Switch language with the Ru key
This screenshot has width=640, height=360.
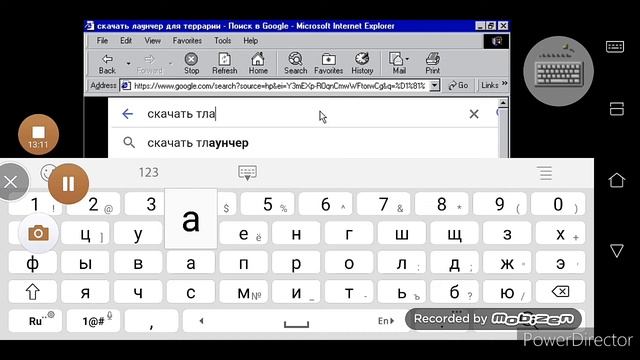tap(35, 321)
